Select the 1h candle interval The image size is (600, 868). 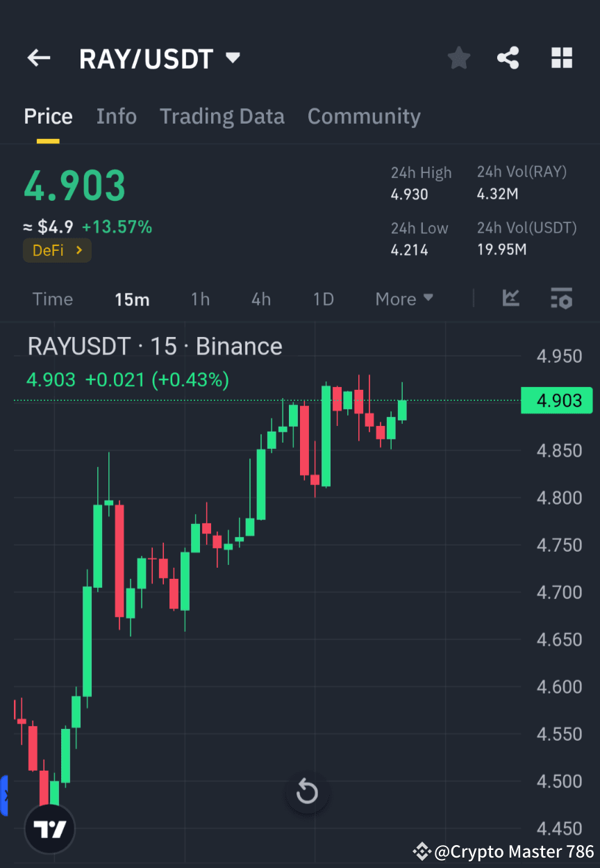200,299
